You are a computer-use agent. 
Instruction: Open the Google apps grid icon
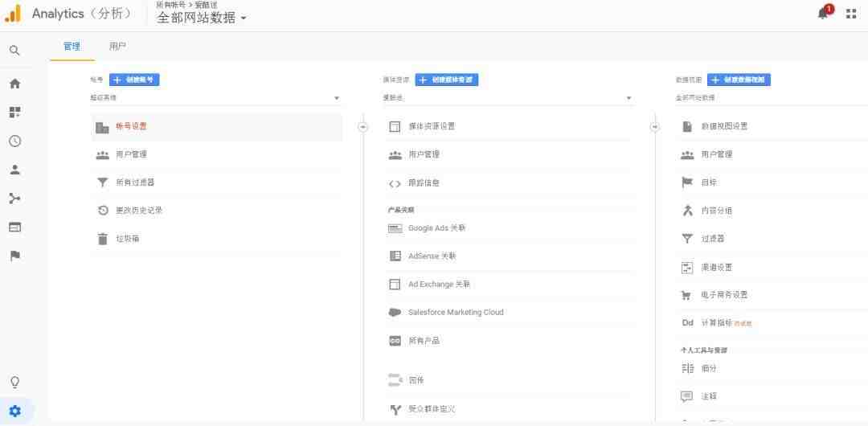(x=851, y=14)
